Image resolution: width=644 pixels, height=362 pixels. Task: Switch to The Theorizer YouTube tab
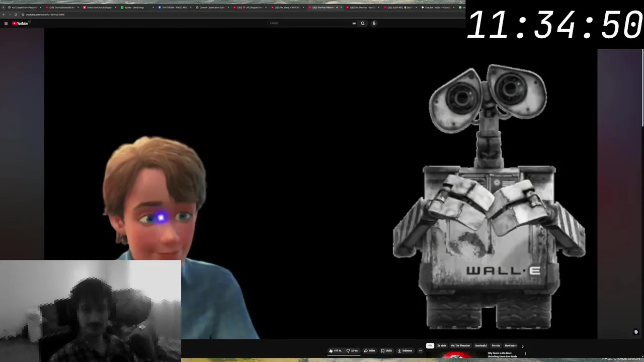tap(362, 8)
